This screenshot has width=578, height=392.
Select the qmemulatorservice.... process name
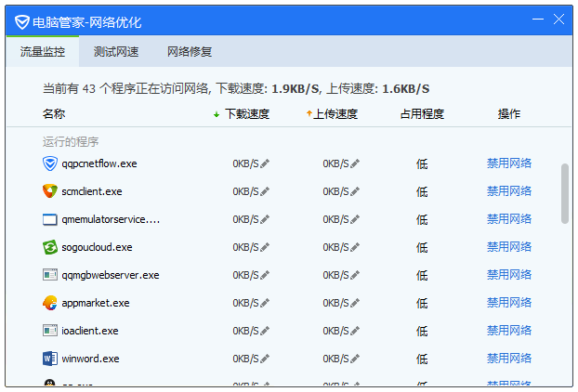pos(111,219)
